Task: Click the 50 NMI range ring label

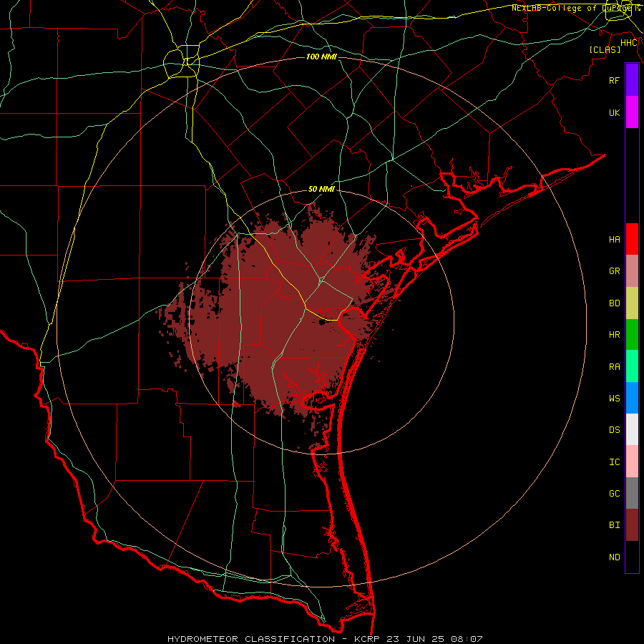Action: pos(321,189)
